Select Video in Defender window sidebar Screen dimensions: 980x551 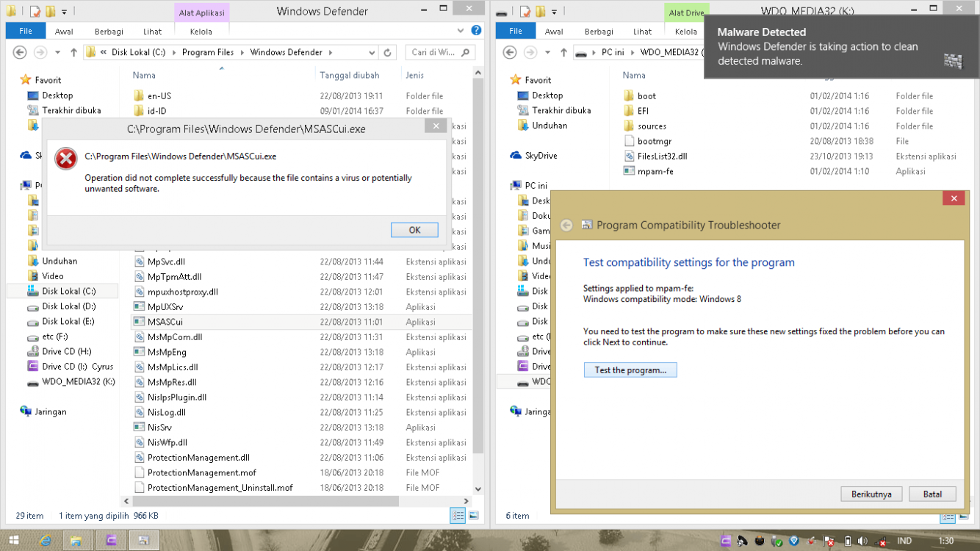[x=52, y=275]
